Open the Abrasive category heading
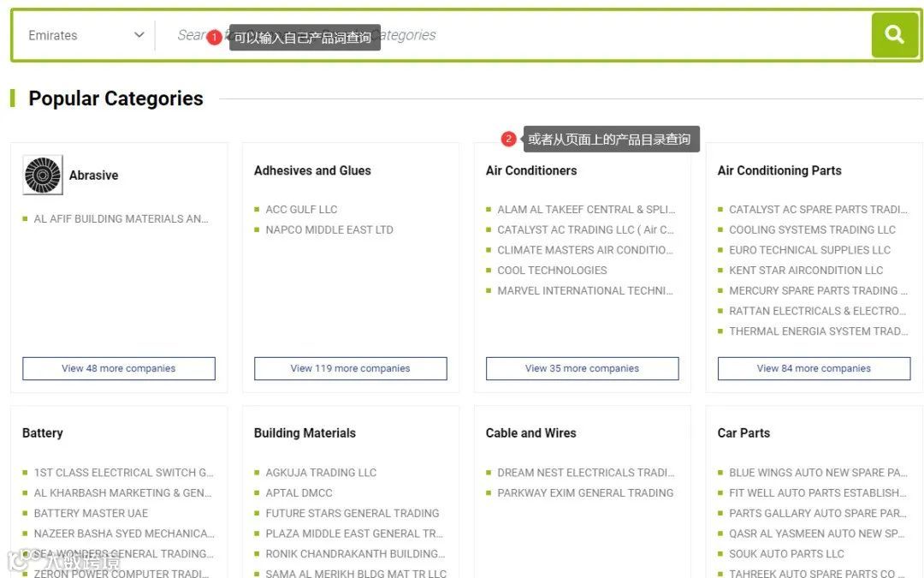The width and height of the screenshot is (924, 578). pos(94,176)
